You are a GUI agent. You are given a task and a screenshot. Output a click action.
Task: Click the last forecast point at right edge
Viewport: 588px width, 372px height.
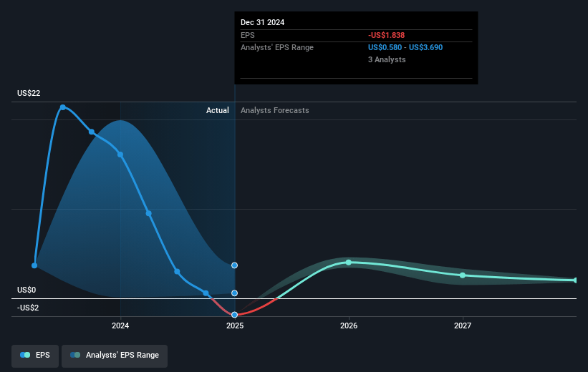[576, 280]
